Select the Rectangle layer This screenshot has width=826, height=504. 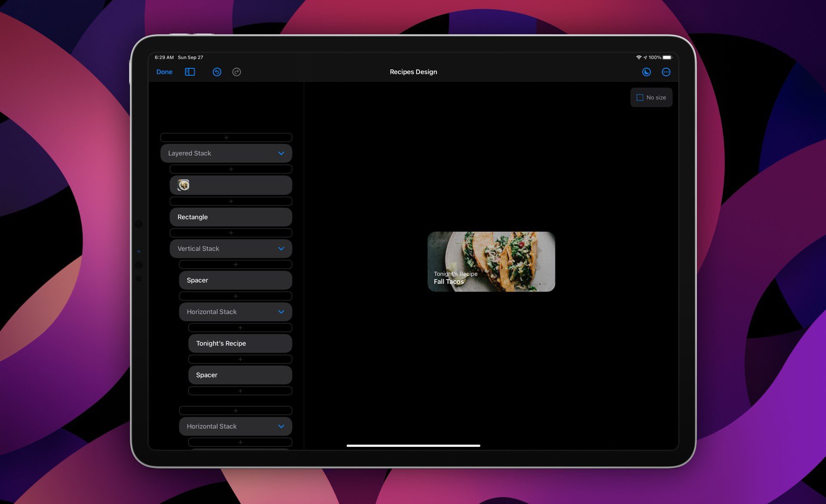(231, 217)
